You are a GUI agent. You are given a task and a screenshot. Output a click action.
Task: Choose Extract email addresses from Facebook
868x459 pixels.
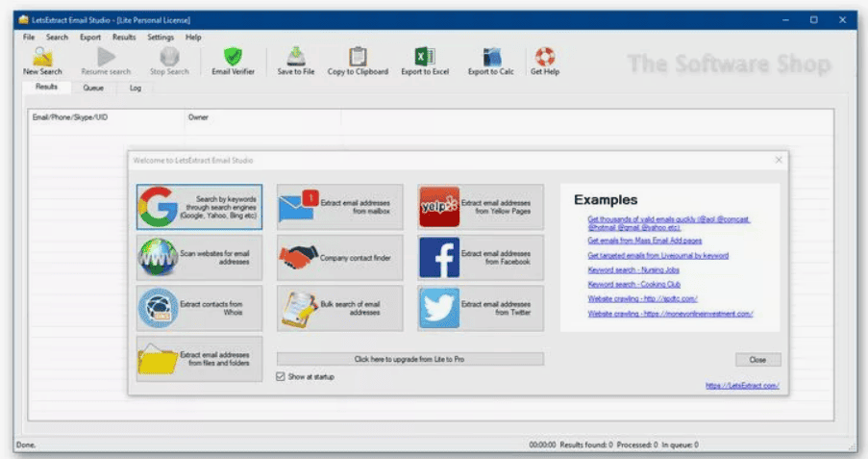(x=481, y=258)
